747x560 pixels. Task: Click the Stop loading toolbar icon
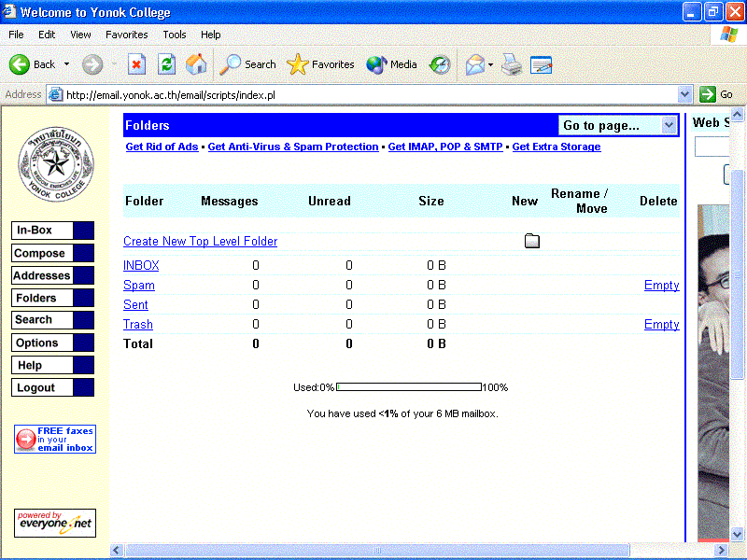point(136,64)
